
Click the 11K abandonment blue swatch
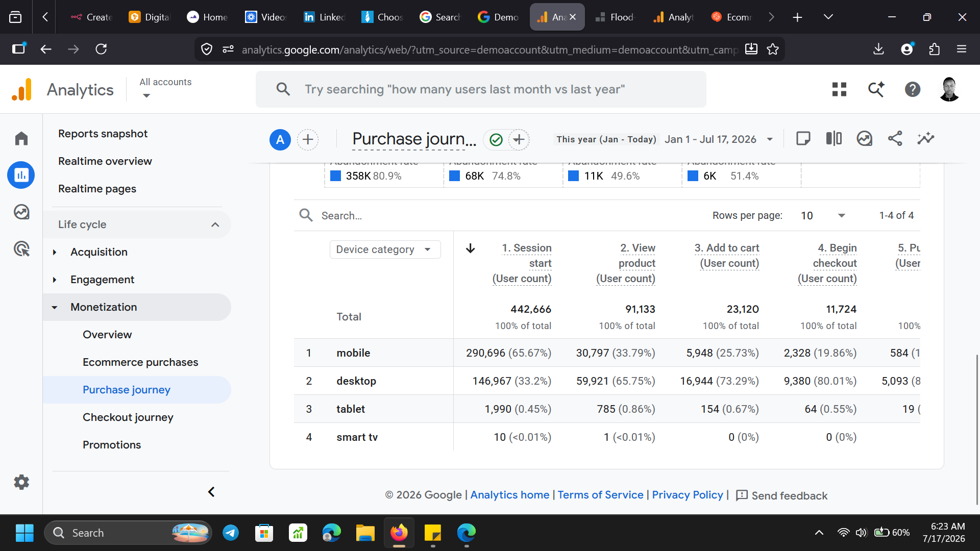(574, 176)
